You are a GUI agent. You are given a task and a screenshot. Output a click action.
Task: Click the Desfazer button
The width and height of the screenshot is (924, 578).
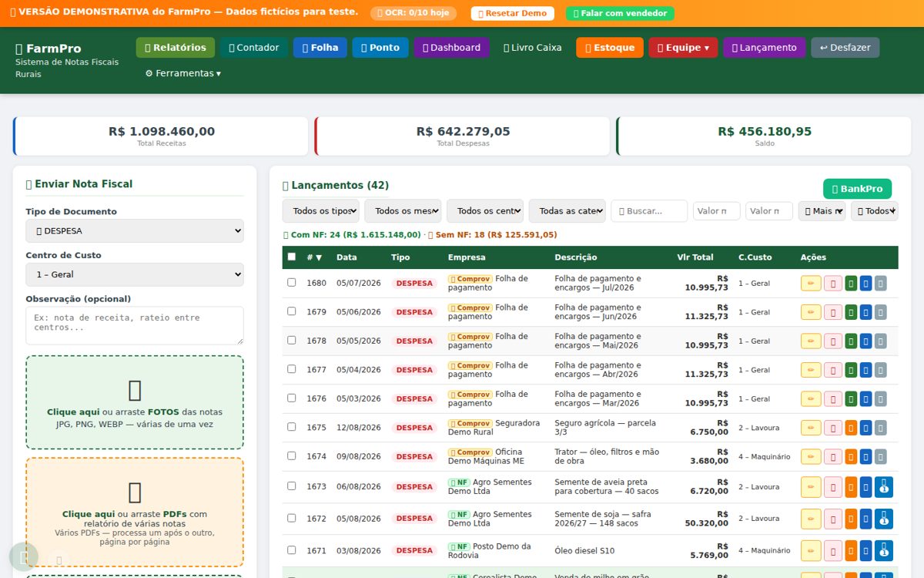[x=845, y=48]
